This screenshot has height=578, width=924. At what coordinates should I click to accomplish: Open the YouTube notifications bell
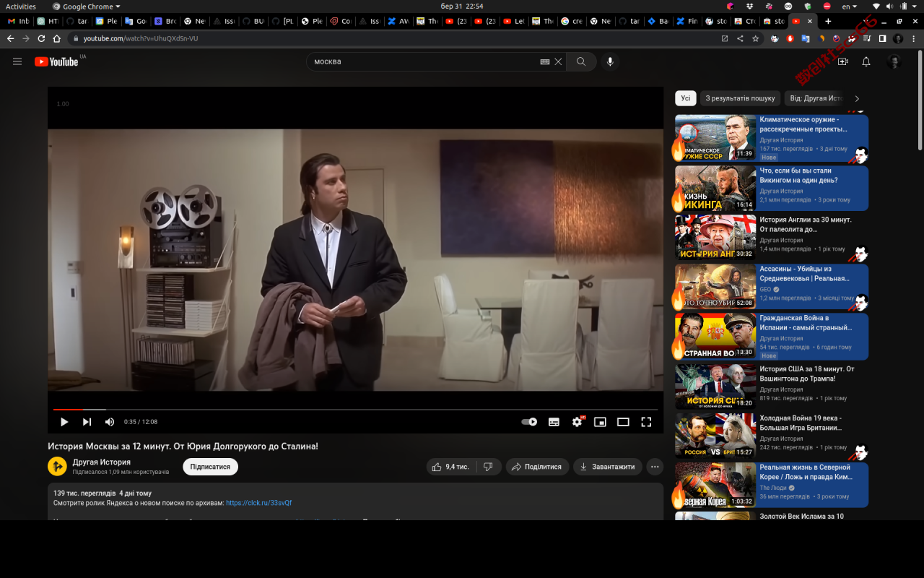[866, 61]
